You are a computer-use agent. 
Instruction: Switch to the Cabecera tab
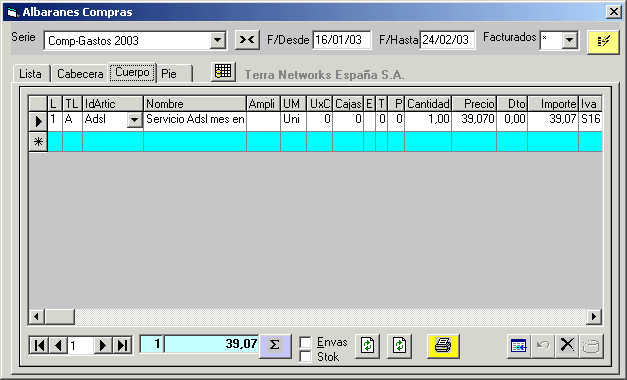pyautogui.click(x=80, y=74)
